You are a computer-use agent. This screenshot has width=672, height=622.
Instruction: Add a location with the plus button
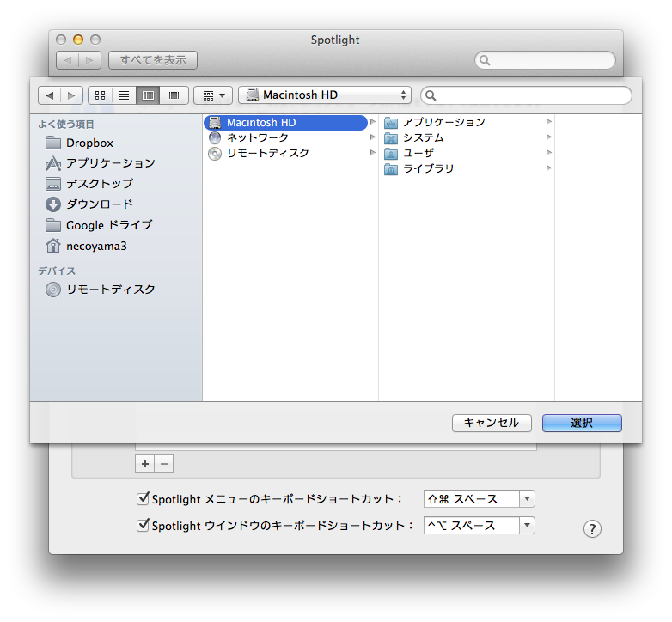pyautogui.click(x=145, y=464)
